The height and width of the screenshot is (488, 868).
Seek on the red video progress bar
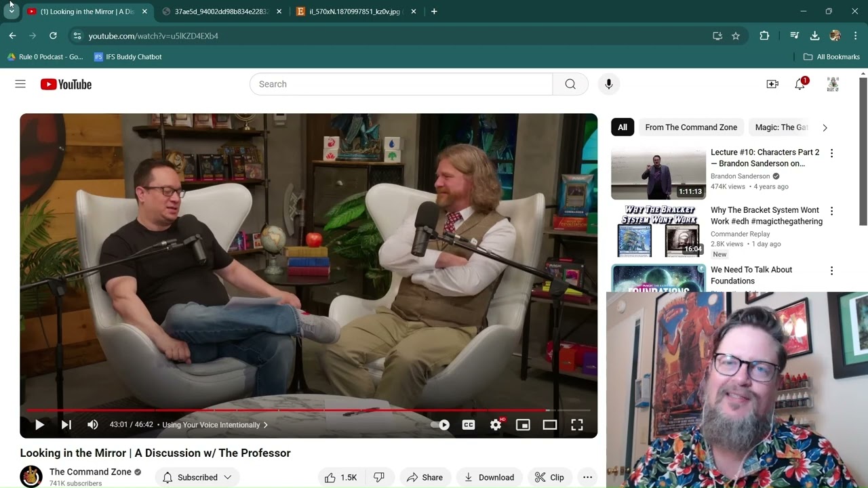(x=309, y=410)
